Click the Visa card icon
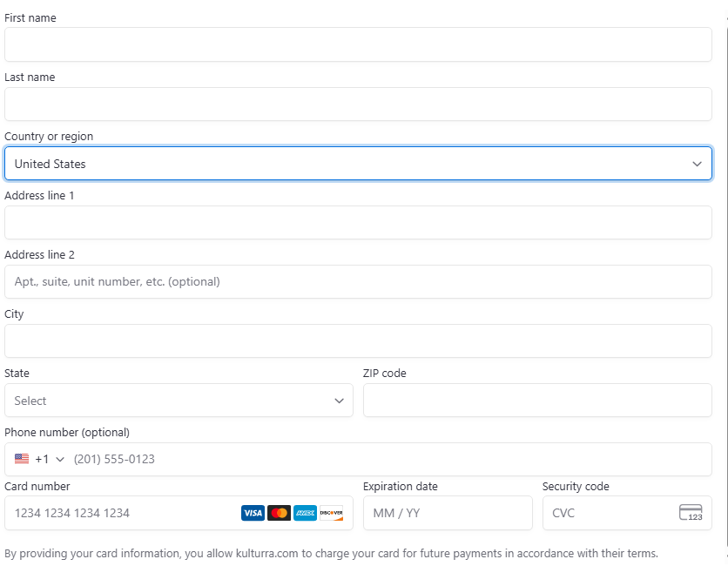The image size is (728, 566). pyautogui.click(x=253, y=513)
